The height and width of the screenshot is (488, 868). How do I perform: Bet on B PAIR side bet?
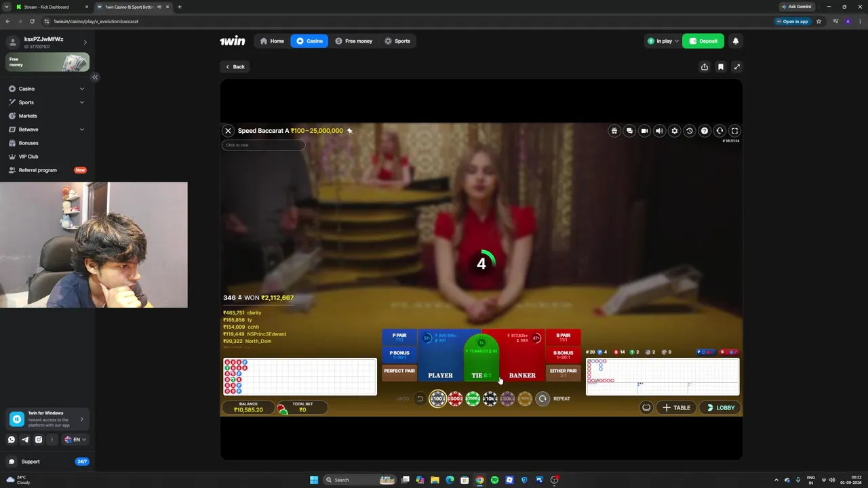tap(564, 337)
